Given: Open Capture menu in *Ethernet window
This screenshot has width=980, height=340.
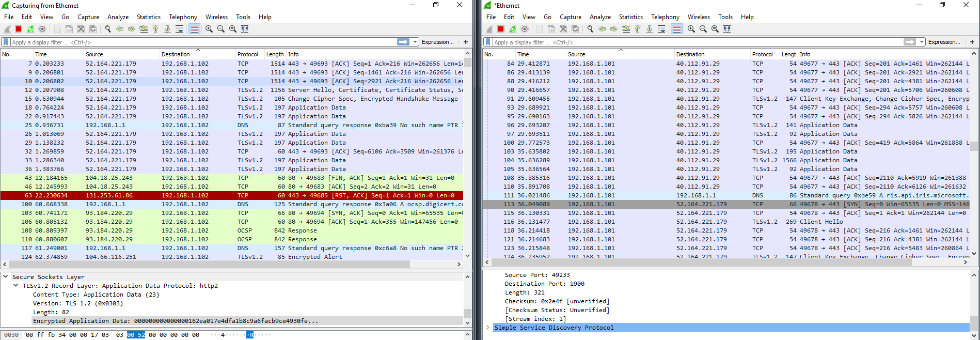Looking at the screenshot, I should point(571,17).
